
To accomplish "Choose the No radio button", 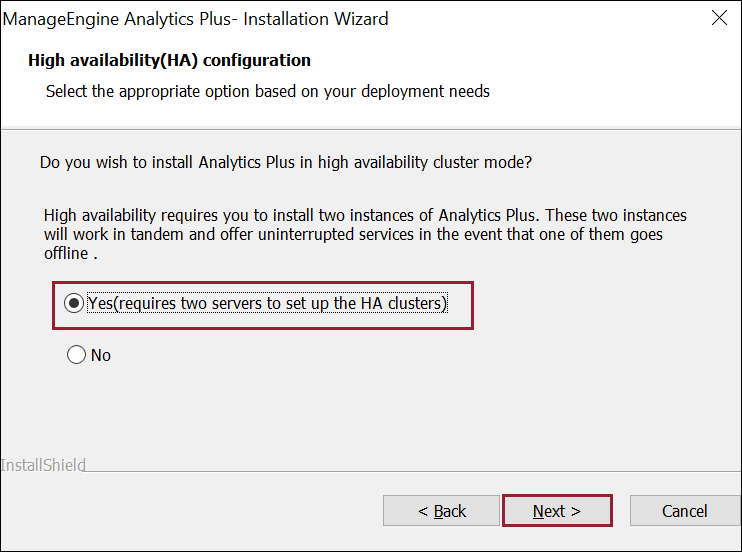I will pyautogui.click(x=76, y=355).
